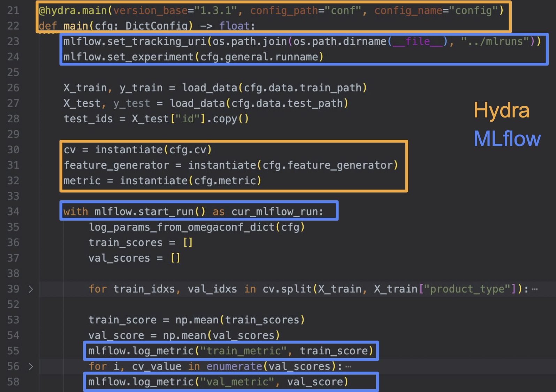The height and width of the screenshot is (392, 556).
Task: Click 'mlflow.set_tracking_uri' call on line 23
Action: (x=135, y=41)
